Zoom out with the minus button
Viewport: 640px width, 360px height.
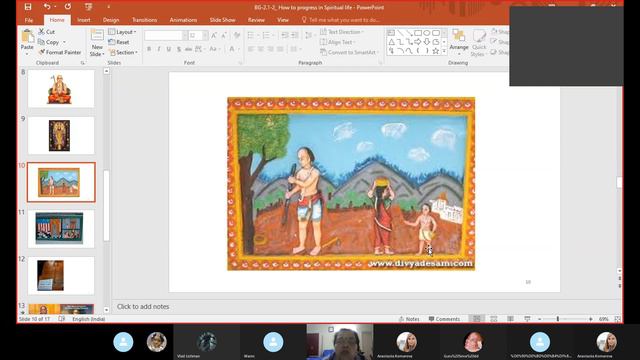[540, 319]
